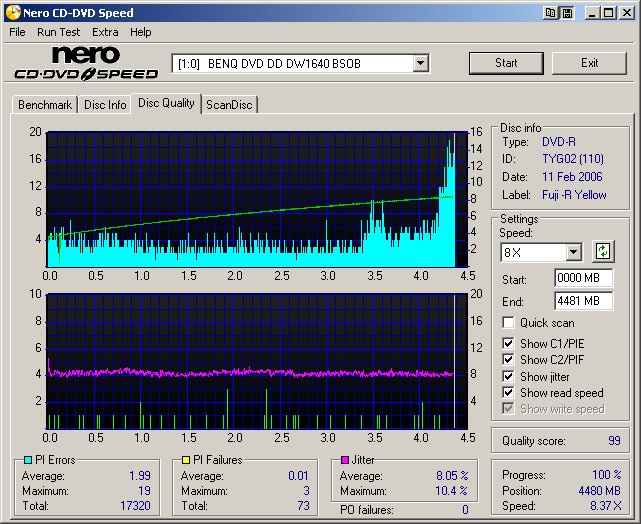The width and height of the screenshot is (641, 524).
Task: Click the Exit button
Action: (589, 63)
